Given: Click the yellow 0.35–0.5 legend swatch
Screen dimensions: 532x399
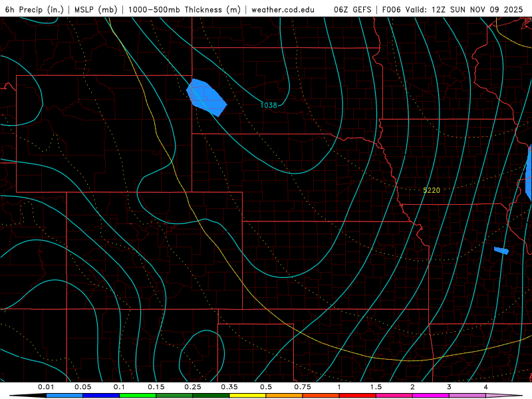Looking at the screenshot, I should (247, 396).
